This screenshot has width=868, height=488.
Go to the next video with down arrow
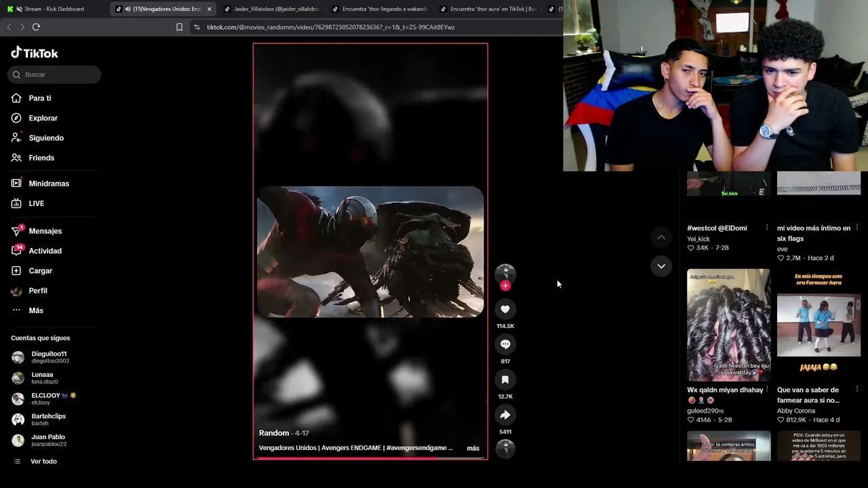point(661,266)
